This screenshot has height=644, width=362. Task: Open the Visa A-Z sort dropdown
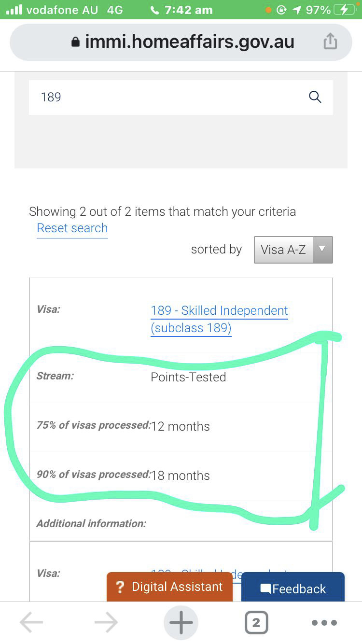coord(293,250)
